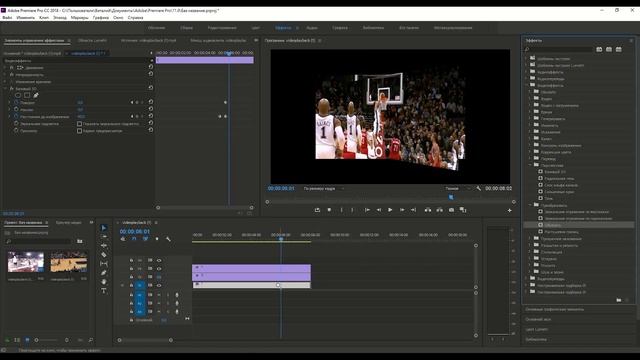Select the Selection arrow tool
The height and width of the screenshot is (360, 640).
(x=104, y=228)
